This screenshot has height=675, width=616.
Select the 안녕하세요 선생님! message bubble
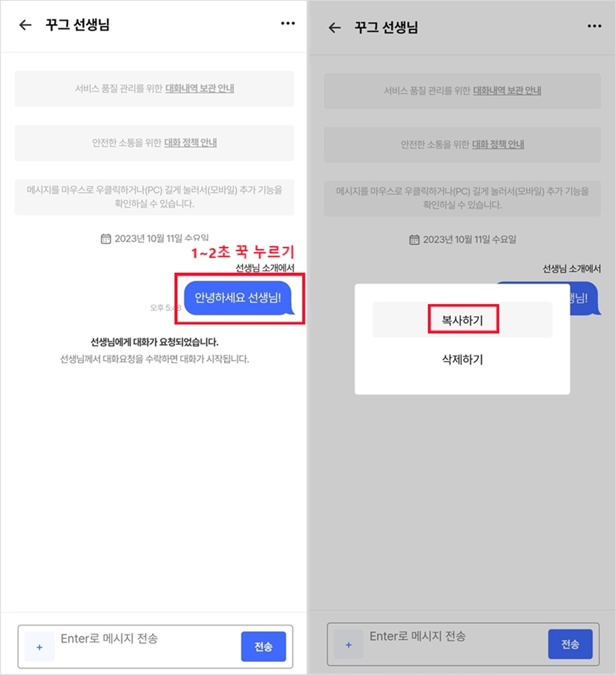click(x=238, y=298)
